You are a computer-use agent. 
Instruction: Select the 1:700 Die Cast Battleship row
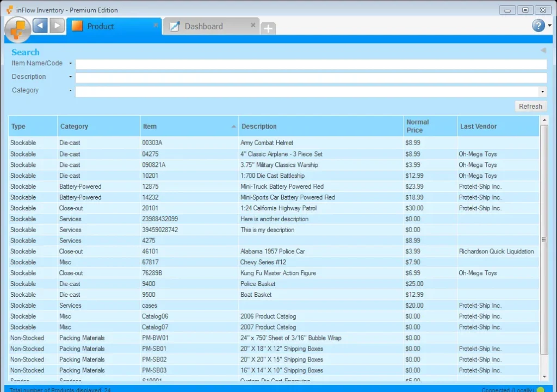pos(274,176)
